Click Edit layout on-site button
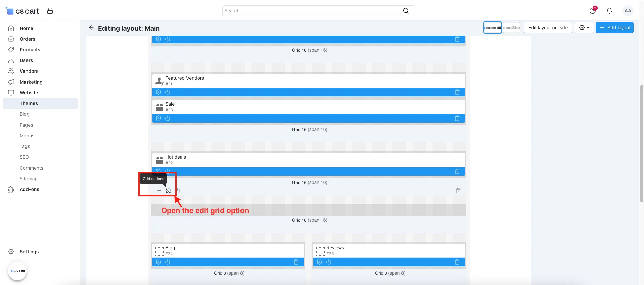Screen dimensions: 644x285 click(548, 28)
